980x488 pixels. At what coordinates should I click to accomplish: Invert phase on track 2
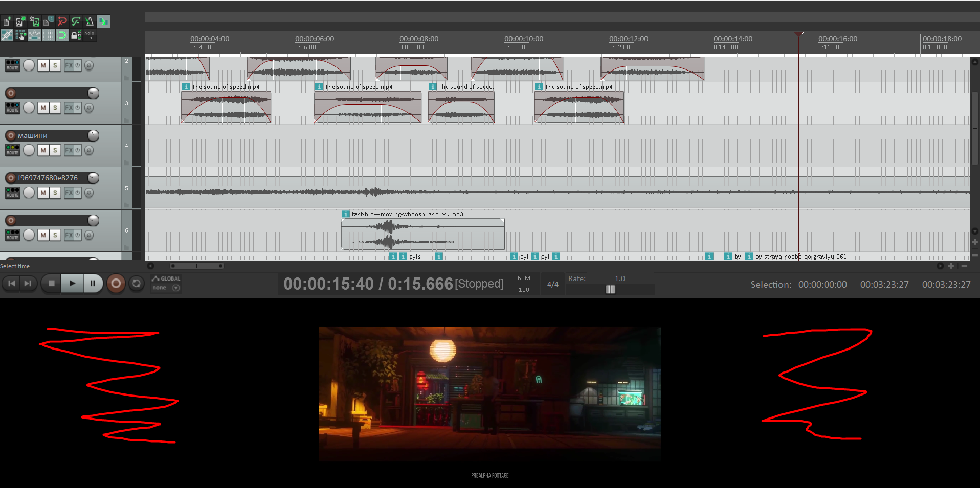[x=89, y=65]
